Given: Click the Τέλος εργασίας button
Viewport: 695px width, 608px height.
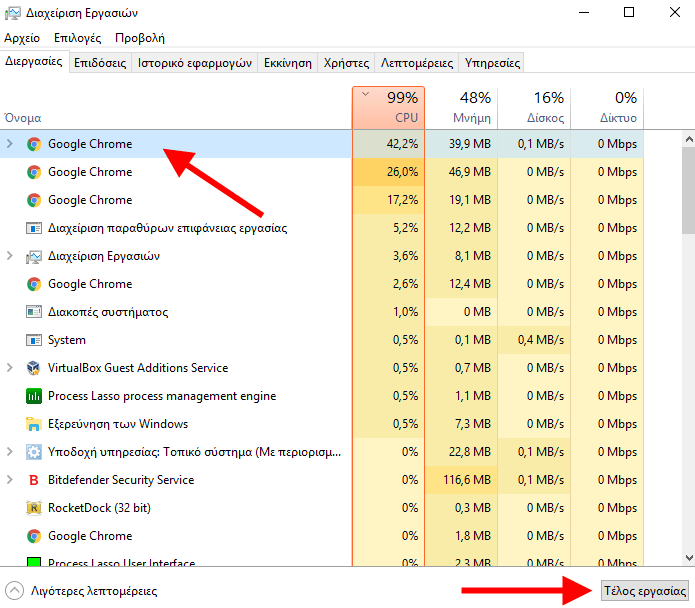Looking at the screenshot, I should [645, 591].
